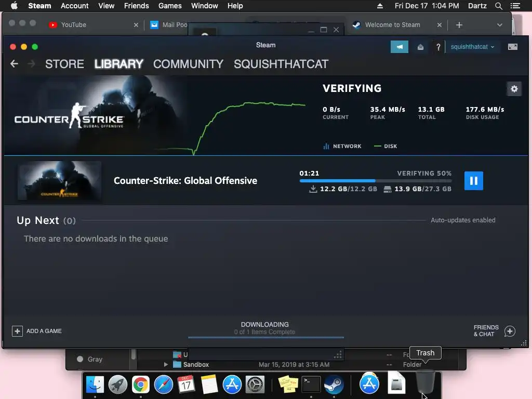
Task: Open Notes from the Dock
Action: 209,384
